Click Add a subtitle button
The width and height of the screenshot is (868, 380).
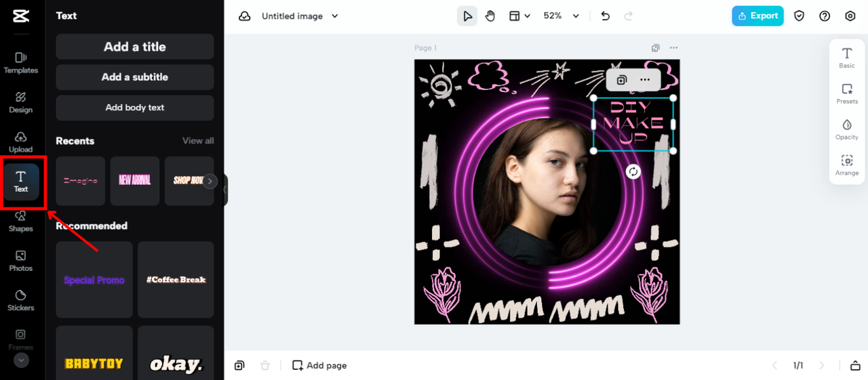[x=135, y=77]
